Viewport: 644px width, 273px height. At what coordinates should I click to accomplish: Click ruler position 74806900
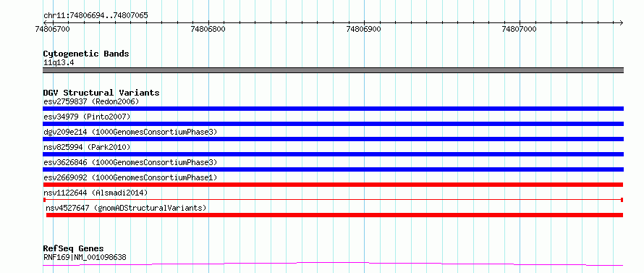364,29
